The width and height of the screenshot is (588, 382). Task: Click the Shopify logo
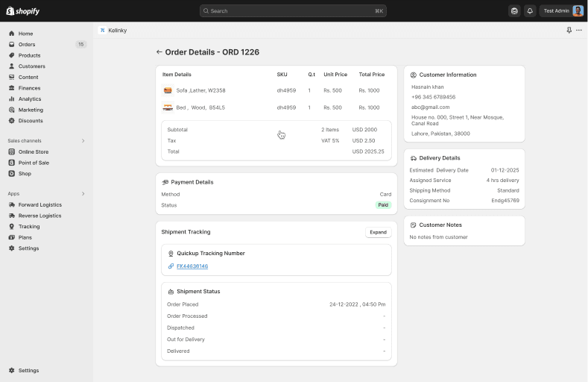(x=22, y=11)
